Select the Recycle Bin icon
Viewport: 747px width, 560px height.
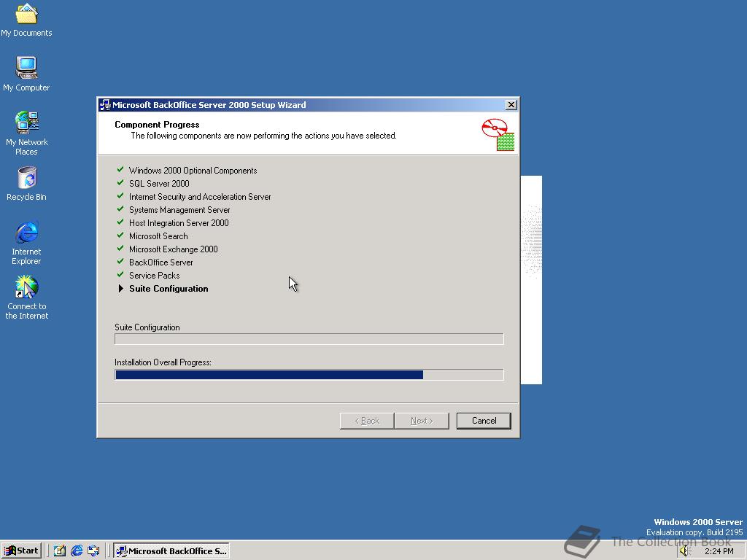[26, 184]
